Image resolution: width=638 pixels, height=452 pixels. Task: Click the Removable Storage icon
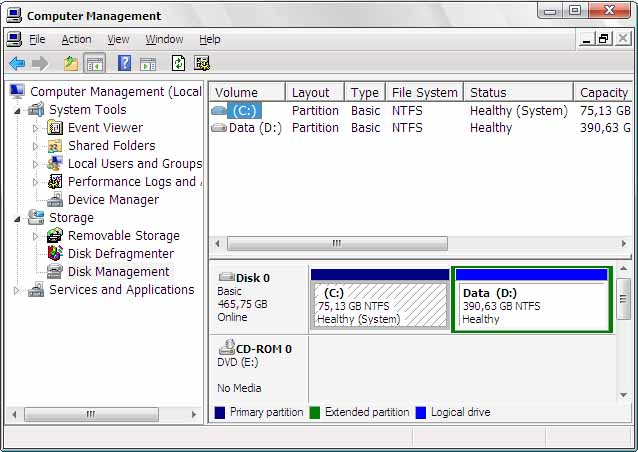pos(55,236)
